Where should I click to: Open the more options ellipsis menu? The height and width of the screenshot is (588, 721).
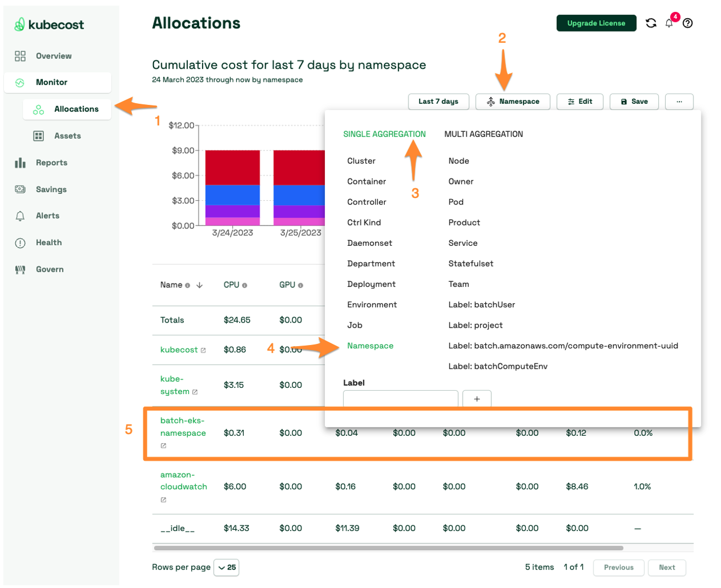(679, 101)
